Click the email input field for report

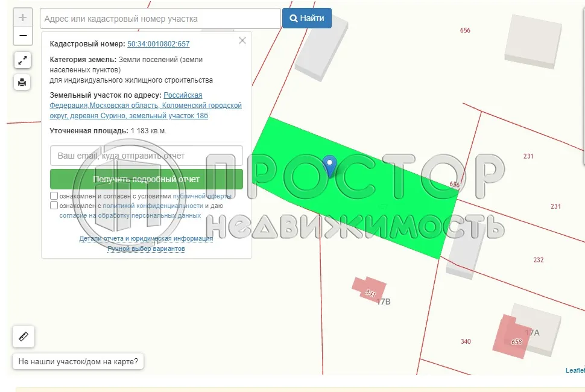coord(147,156)
